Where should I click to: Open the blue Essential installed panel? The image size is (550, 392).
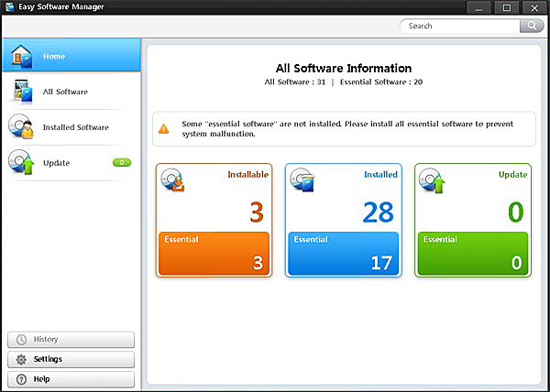(343, 253)
